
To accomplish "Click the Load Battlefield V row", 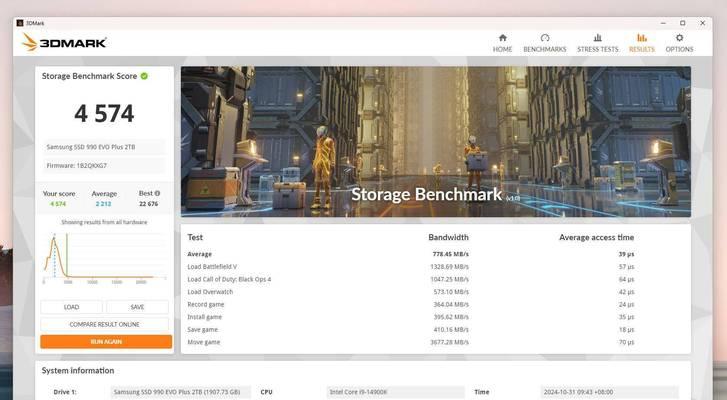I will (410, 267).
